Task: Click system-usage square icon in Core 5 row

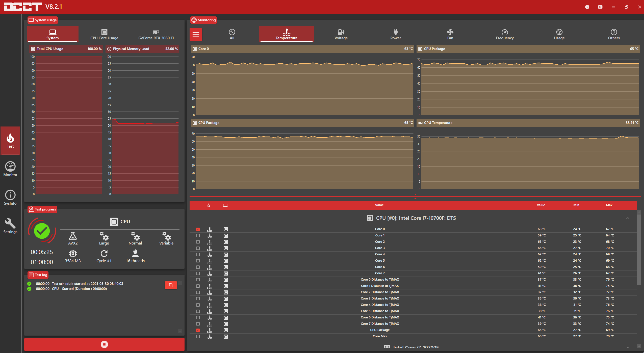Action: (226, 261)
